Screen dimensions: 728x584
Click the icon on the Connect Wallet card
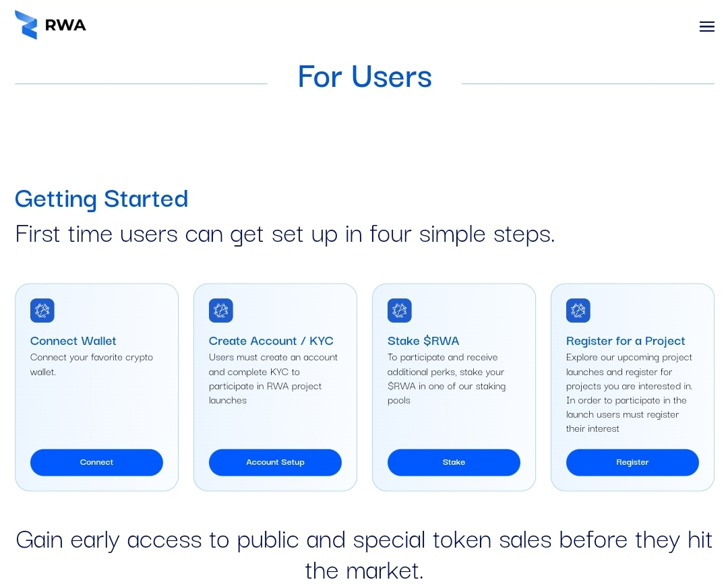42,311
